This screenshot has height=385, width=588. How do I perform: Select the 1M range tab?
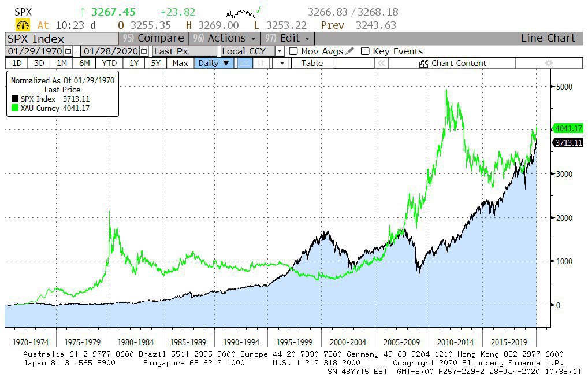pyautogui.click(x=61, y=63)
